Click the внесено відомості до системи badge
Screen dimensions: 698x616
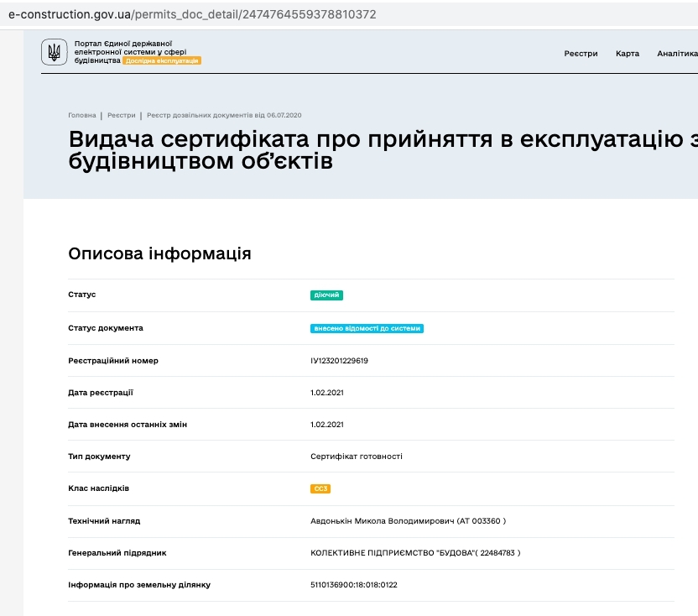[x=367, y=328]
